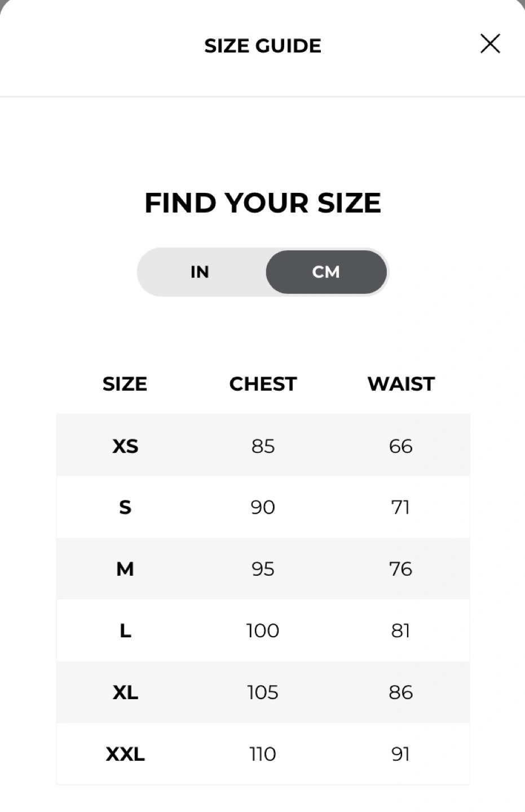This screenshot has height=812, width=525.
Task: Select the XXL size row label
Action: [x=125, y=754]
